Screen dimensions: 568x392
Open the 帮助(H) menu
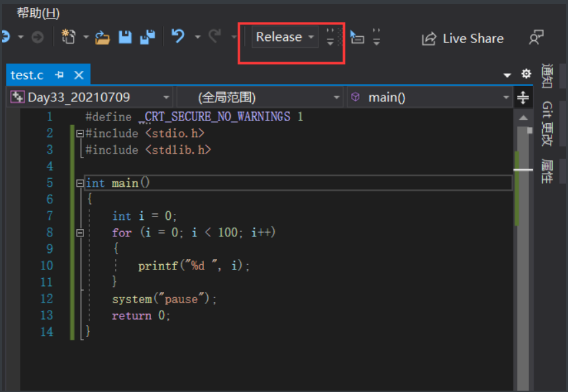[38, 13]
